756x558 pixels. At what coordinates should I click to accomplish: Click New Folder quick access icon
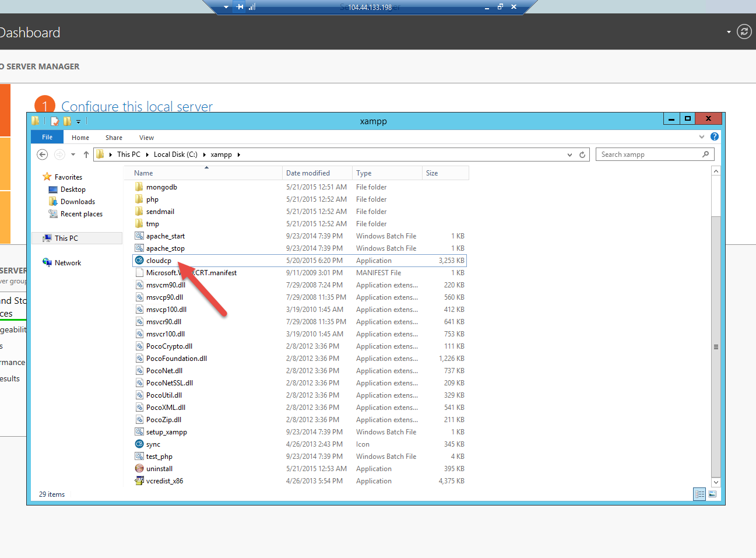67,121
